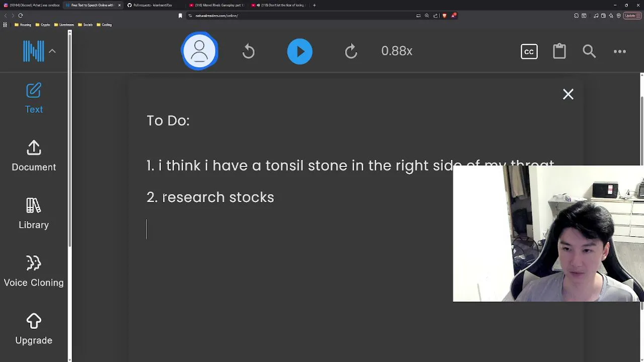
Task: Open the search magnifier icon
Action: (589, 51)
